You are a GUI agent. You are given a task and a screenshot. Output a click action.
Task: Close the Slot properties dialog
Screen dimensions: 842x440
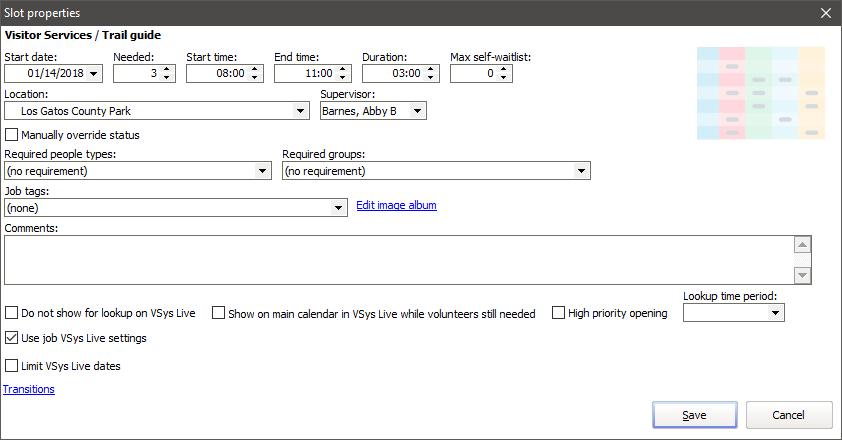coord(825,13)
